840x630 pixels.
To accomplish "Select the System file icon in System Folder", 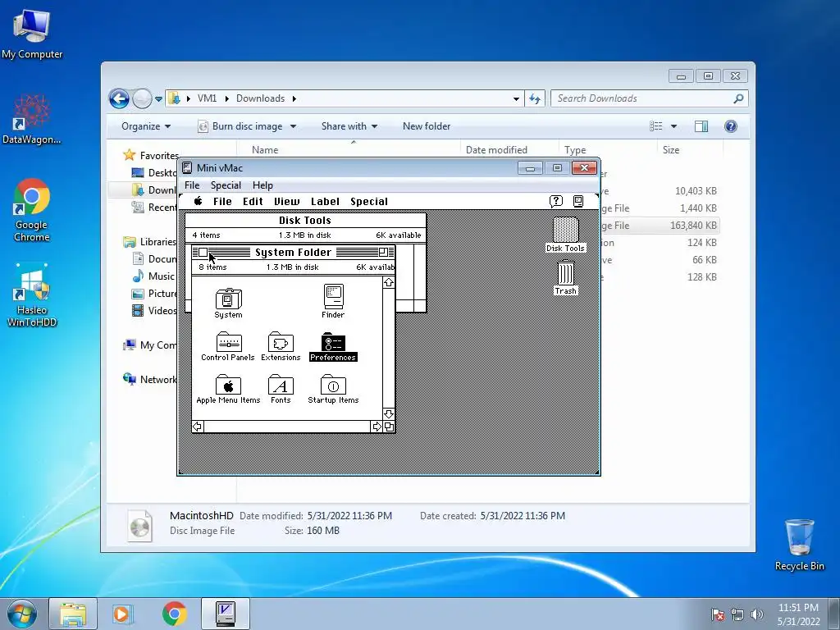I will (229, 299).
